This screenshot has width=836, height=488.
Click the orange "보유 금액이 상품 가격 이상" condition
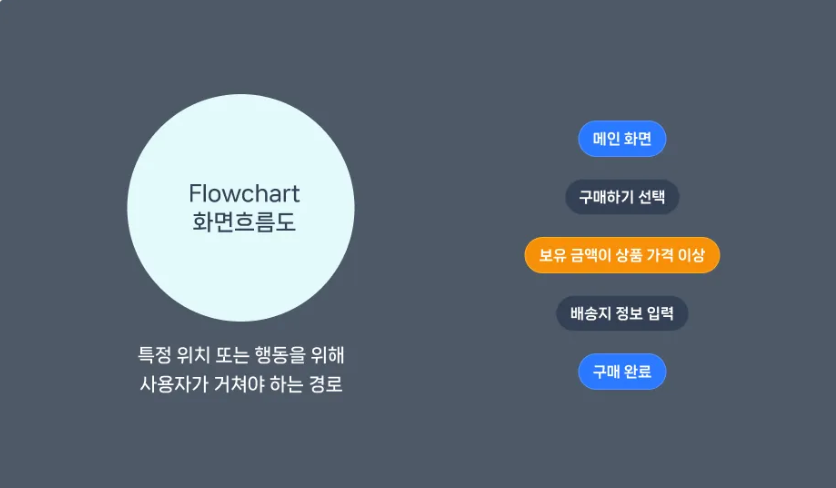point(622,255)
